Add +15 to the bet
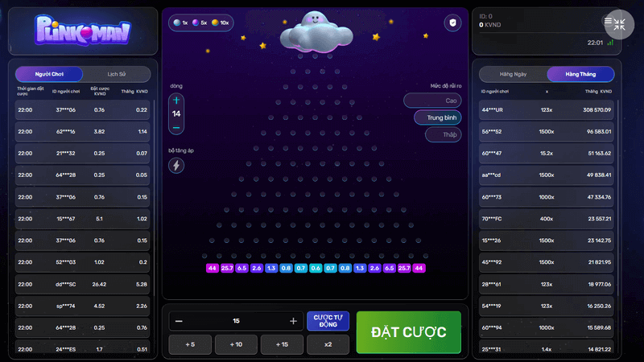 coord(283,344)
